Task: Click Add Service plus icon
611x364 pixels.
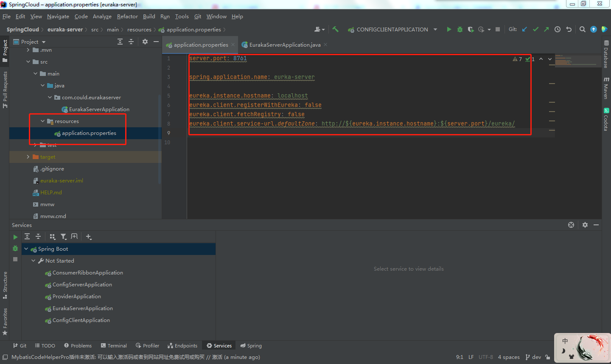Action: (x=89, y=237)
